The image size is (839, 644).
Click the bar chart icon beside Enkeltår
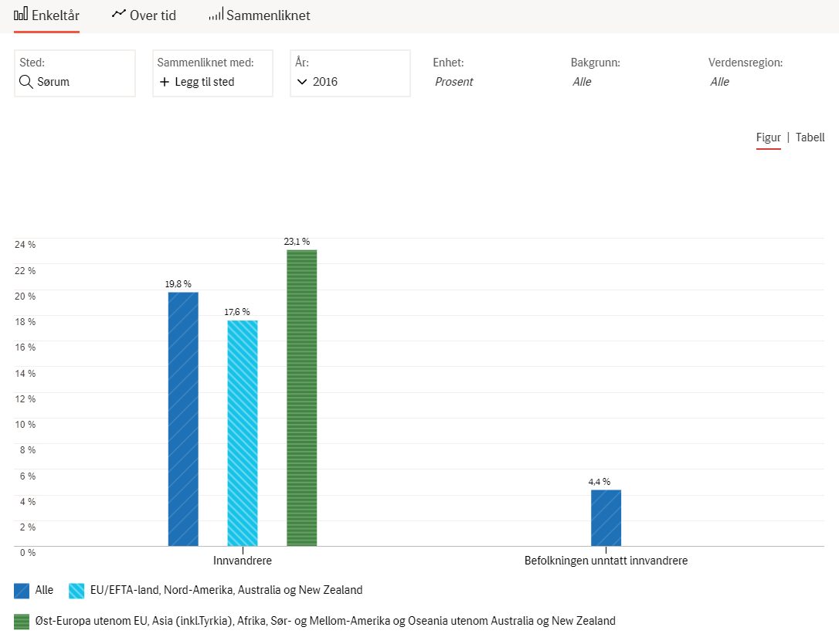click(x=20, y=14)
